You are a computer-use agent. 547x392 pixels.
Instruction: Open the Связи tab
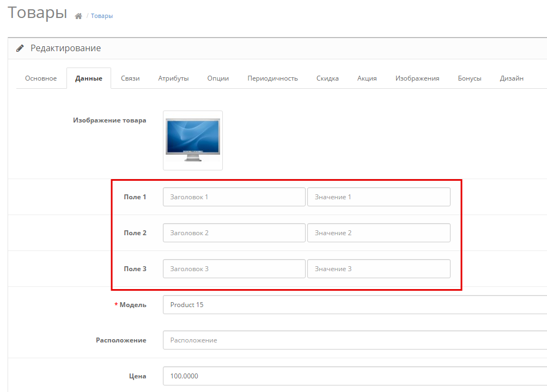130,78
